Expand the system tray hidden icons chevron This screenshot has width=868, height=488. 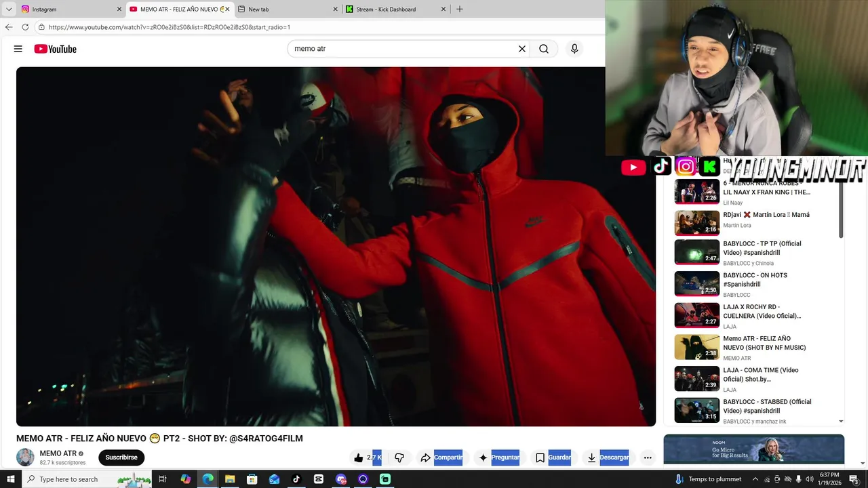[755, 479]
